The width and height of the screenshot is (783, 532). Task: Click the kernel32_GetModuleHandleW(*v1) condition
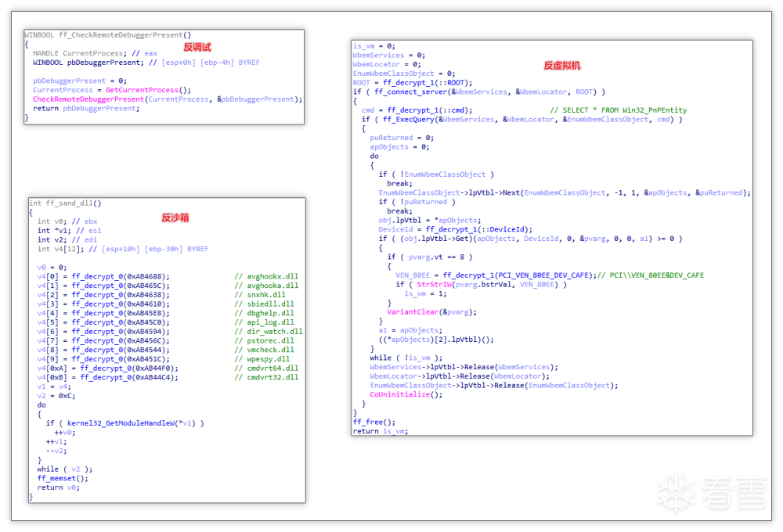click(124, 423)
